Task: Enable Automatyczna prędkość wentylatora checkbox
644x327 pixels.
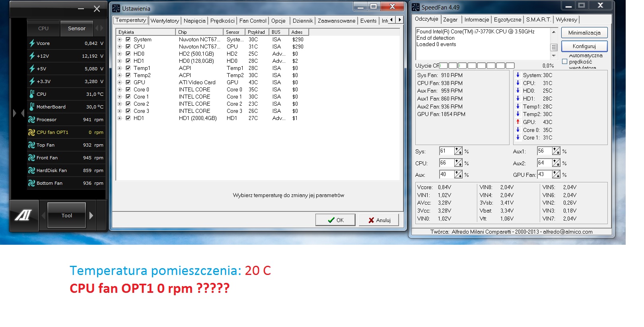Action: [564, 62]
